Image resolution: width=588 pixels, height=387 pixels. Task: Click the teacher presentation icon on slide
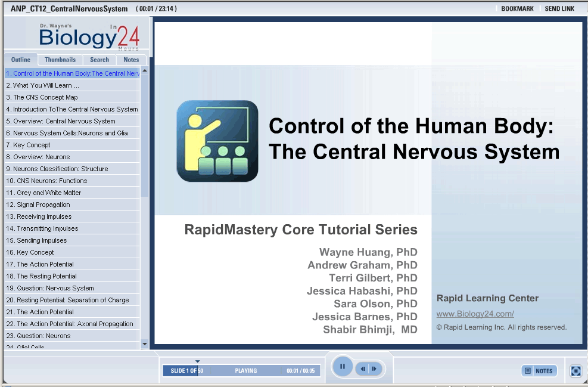(x=217, y=141)
